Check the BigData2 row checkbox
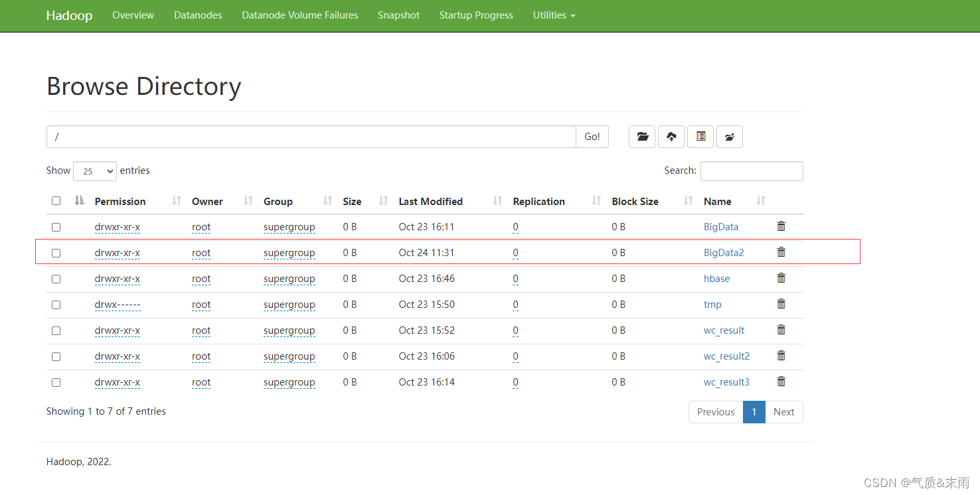This screenshot has width=980, height=495. coord(56,253)
